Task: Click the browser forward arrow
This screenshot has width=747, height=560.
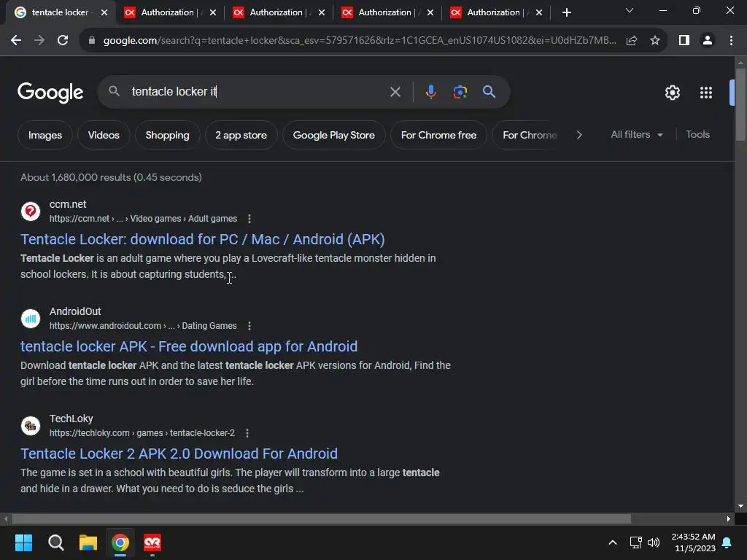Action: pyautogui.click(x=39, y=41)
